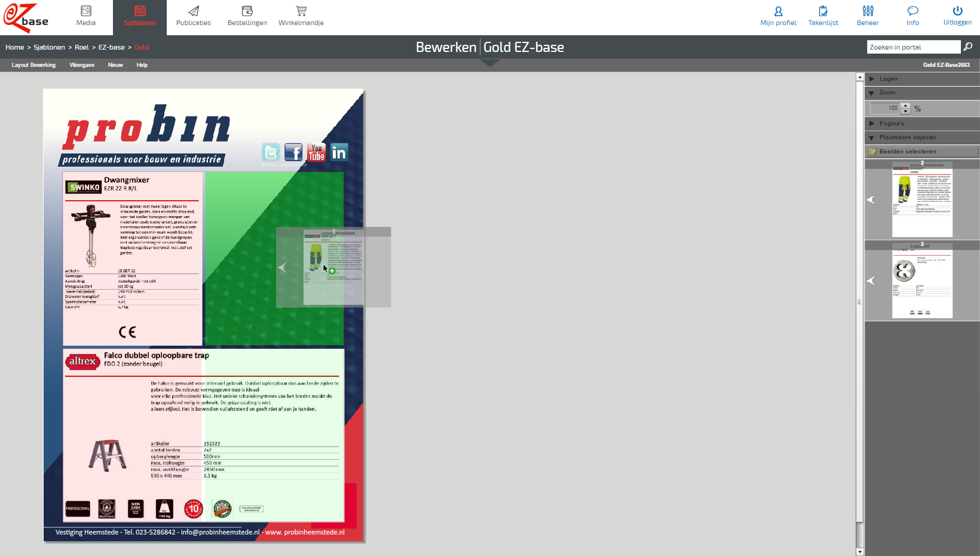Click the search magnifier icon
The height and width of the screenshot is (556, 980).
[x=968, y=47]
